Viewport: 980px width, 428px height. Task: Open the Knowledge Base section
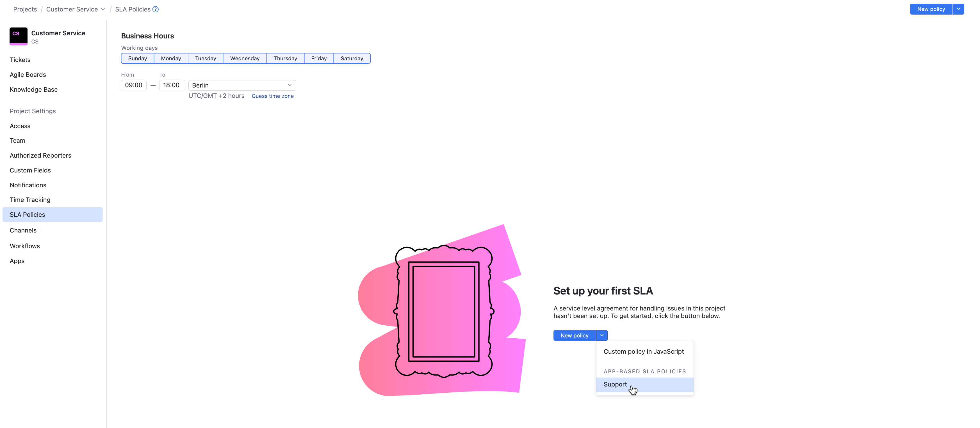click(x=33, y=89)
